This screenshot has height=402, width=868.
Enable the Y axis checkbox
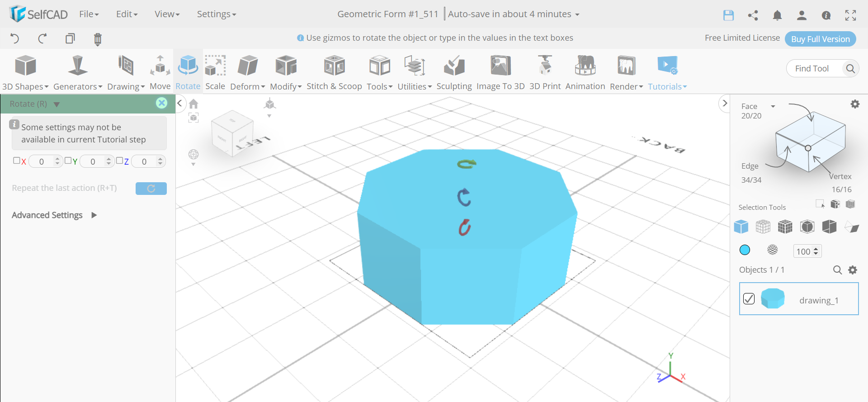coord(68,161)
